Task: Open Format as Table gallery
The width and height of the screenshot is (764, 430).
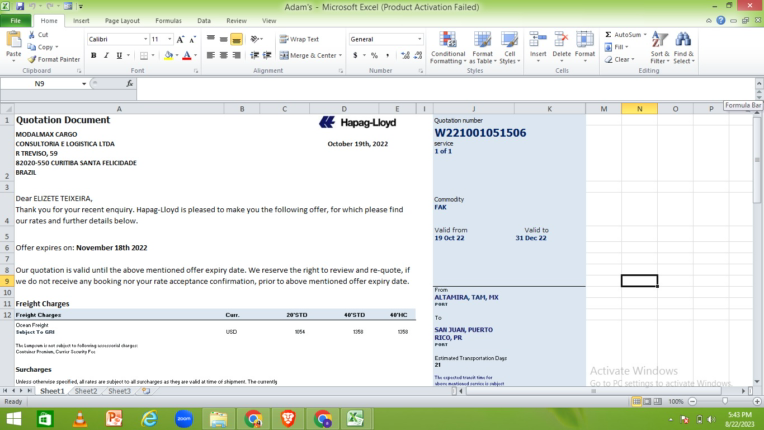Action: 482,47
